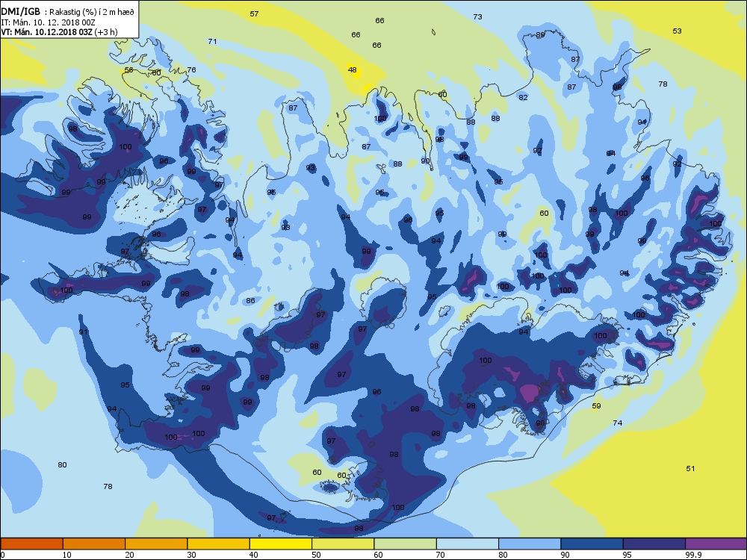This screenshot has height=560, width=747.
Task: Click the '20' legend tick label
Action: (x=129, y=555)
